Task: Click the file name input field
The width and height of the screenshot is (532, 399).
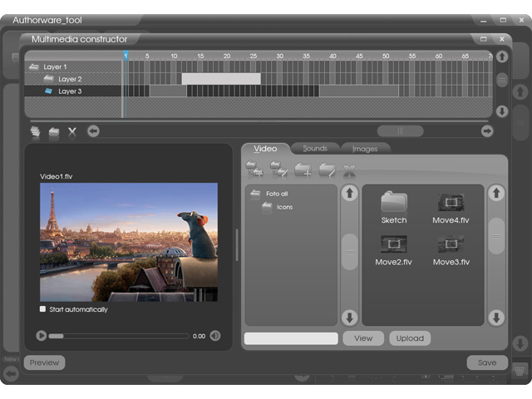Action: click(291, 338)
